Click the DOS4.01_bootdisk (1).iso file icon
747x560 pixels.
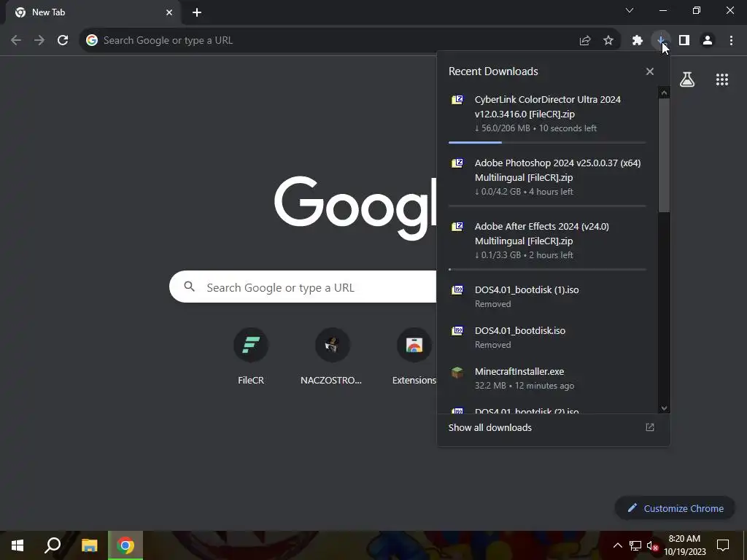457,289
